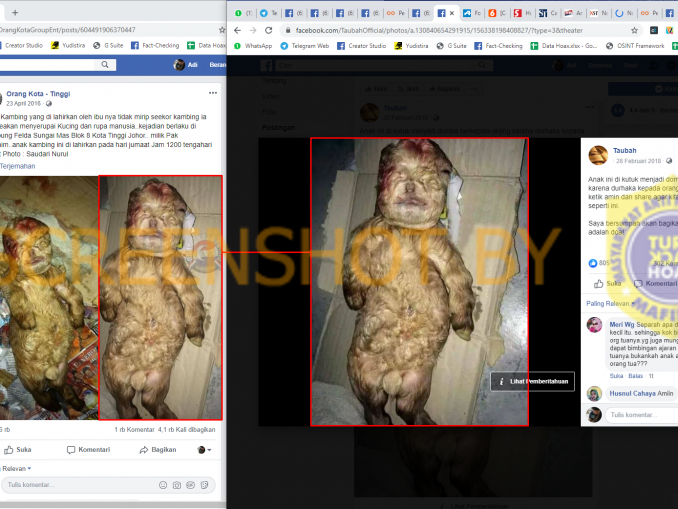Open emoji picker in left comment box
This screenshot has width=678, height=509.
163,485
